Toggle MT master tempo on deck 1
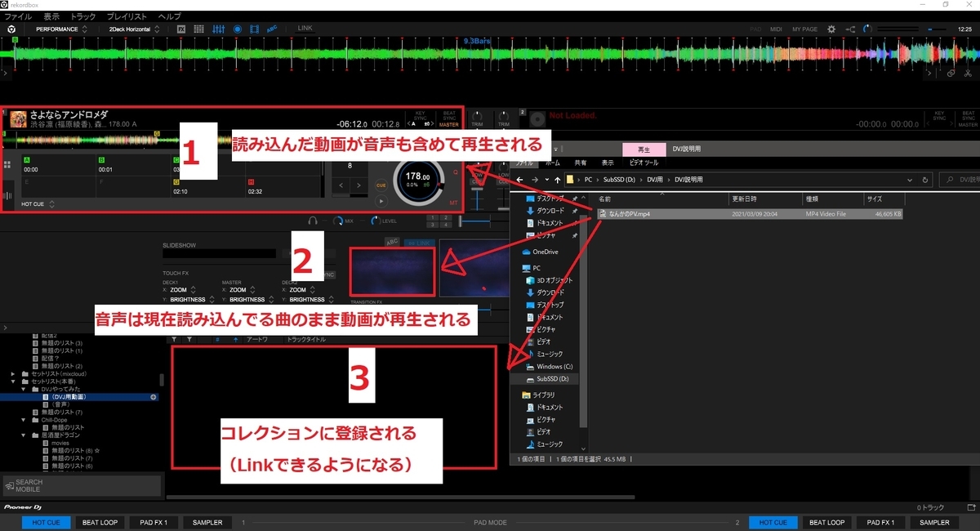Image resolution: width=980 pixels, height=531 pixels. pyautogui.click(x=454, y=202)
